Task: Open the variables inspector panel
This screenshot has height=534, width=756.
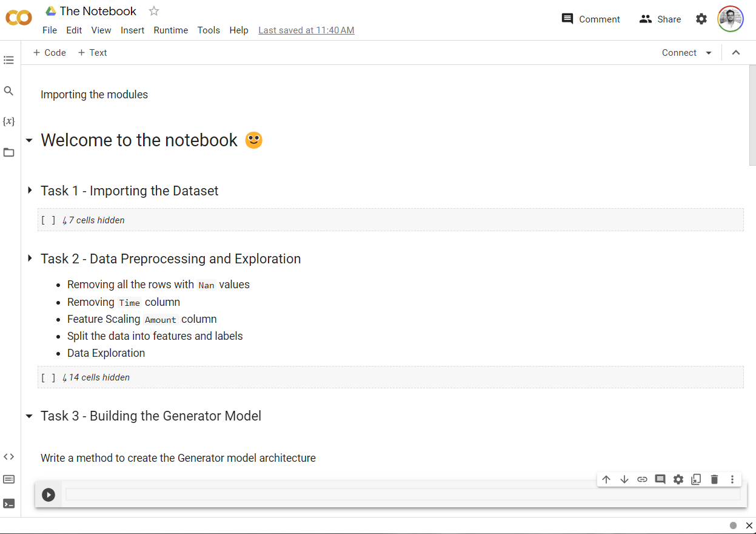Action: coord(8,121)
